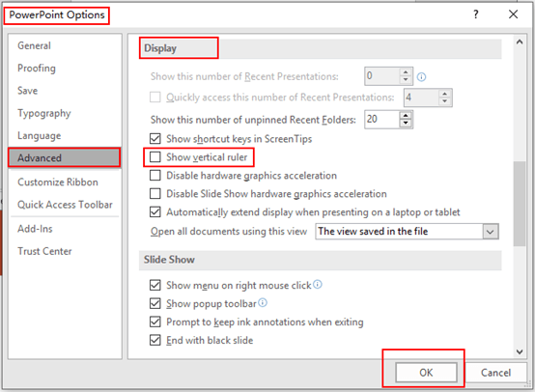Click Cancel to discard changes
The width and height of the screenshot is (535, 392).
495,373
